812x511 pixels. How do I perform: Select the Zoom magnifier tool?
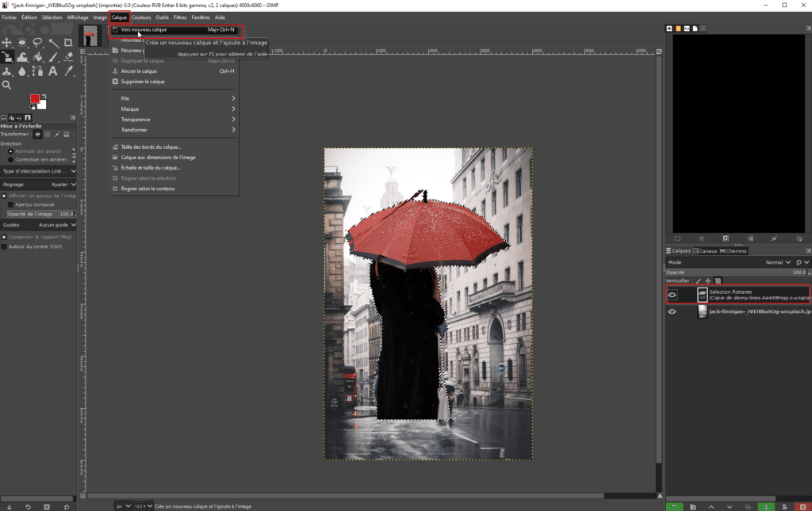tap(7, 85)
